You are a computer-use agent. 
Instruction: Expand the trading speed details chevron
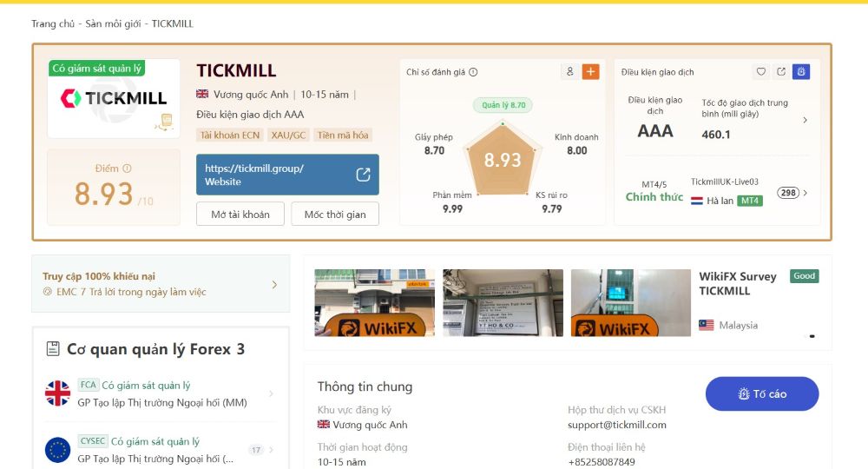pyautogui.click(x=805, y=120)
